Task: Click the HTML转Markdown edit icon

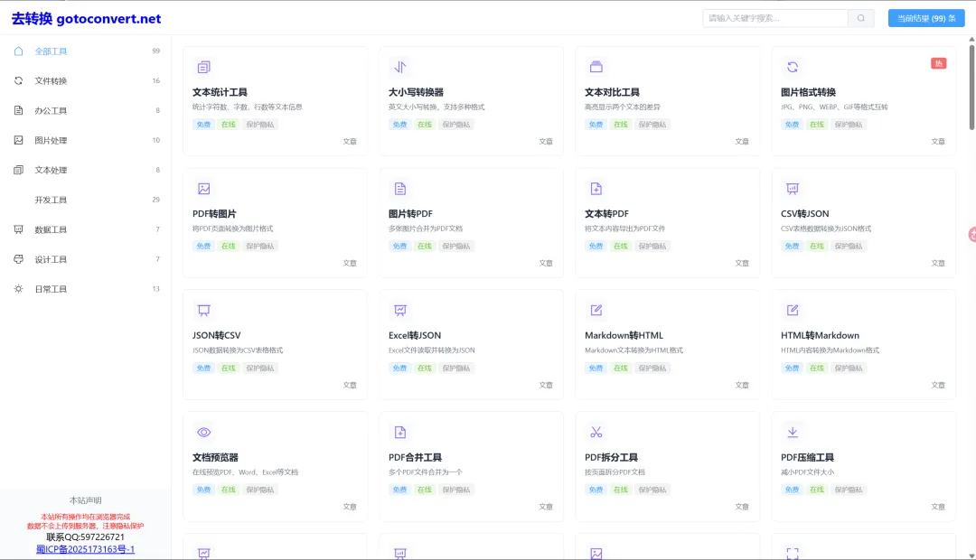Action: [792, 310]
